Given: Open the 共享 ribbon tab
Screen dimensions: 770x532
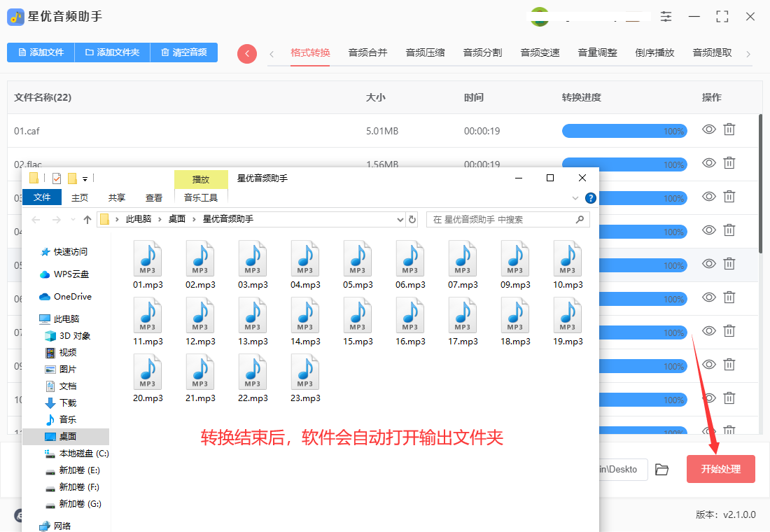Looking at the screenshot, I should pyautogui.click(x=116, y=197).
